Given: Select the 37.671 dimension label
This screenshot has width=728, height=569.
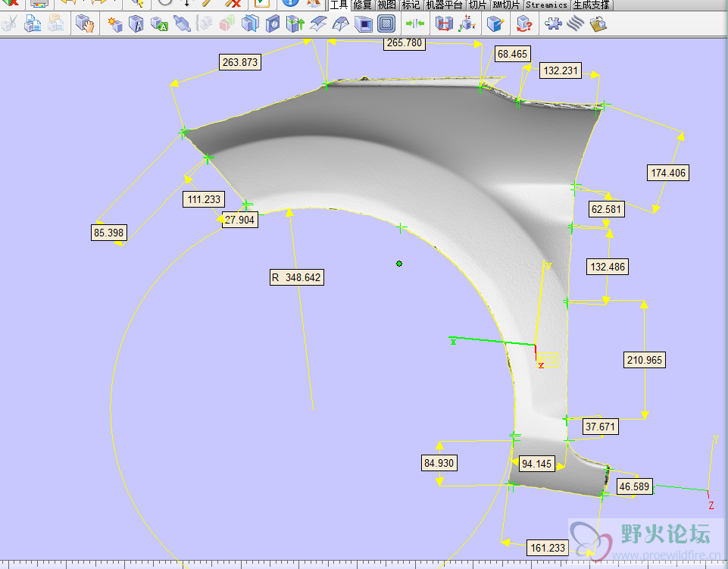Looking at the screenshot, I should tap(600, 427).
